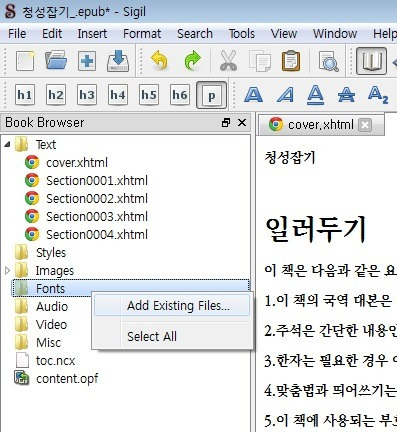397x432 pixels.
Task: Select the Images folder
Action: click(x=55, y=271)
